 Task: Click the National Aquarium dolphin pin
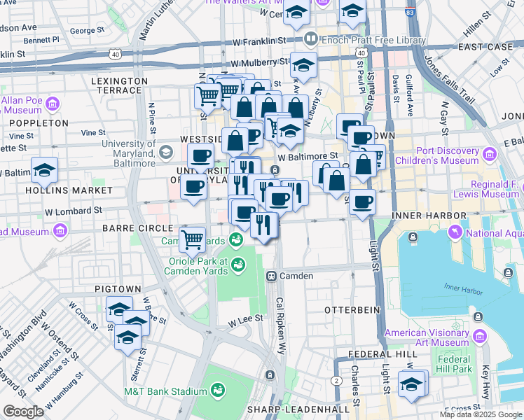(x=455, y=232)
